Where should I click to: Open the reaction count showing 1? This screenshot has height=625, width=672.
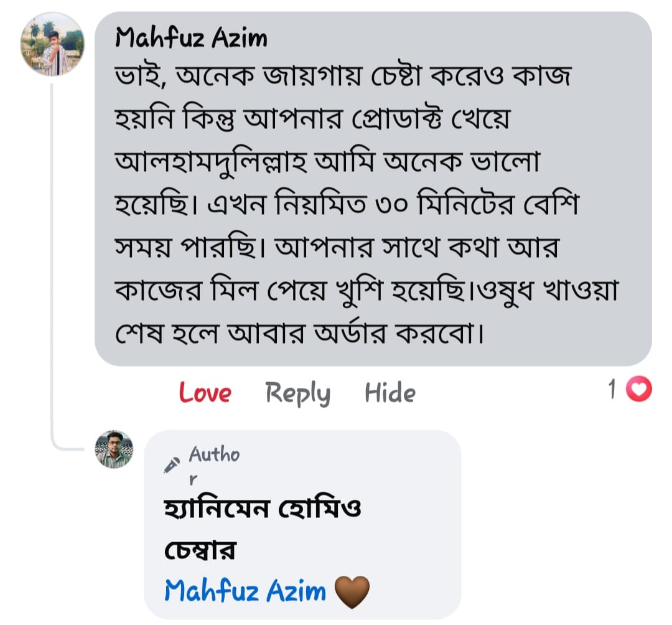coord(612,390)
